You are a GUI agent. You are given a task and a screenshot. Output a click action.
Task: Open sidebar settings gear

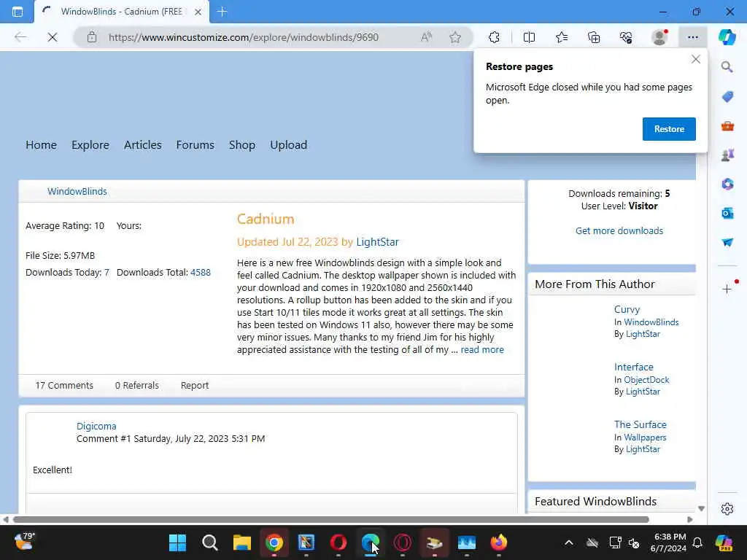tap(727, 508)
